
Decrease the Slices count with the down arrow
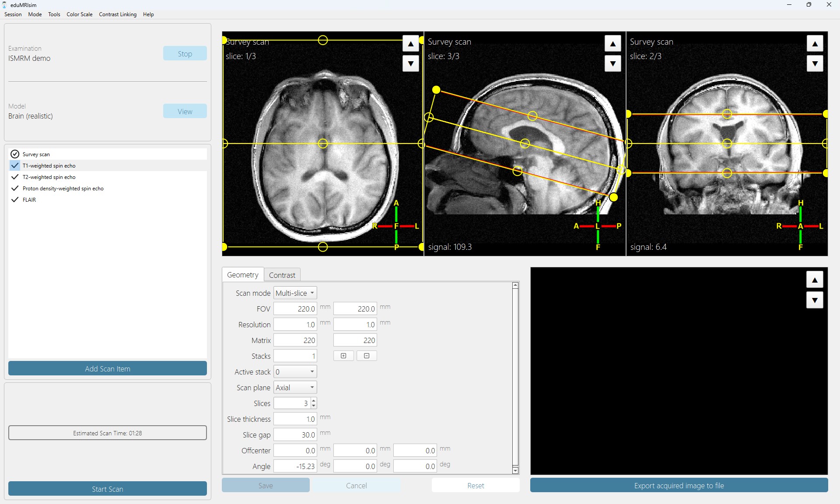(314, 406)
